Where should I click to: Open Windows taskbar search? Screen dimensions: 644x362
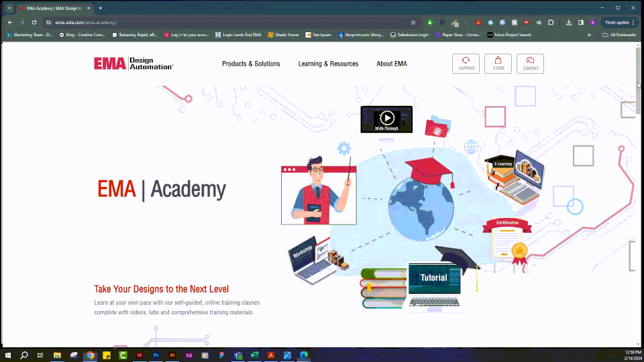(x=24, y=355)
